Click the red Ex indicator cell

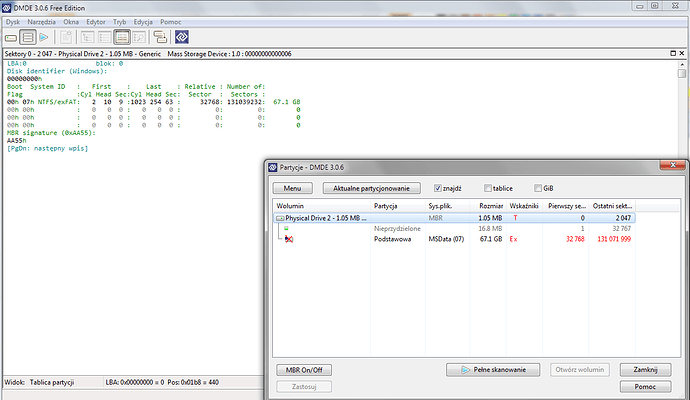pos(514,239)
